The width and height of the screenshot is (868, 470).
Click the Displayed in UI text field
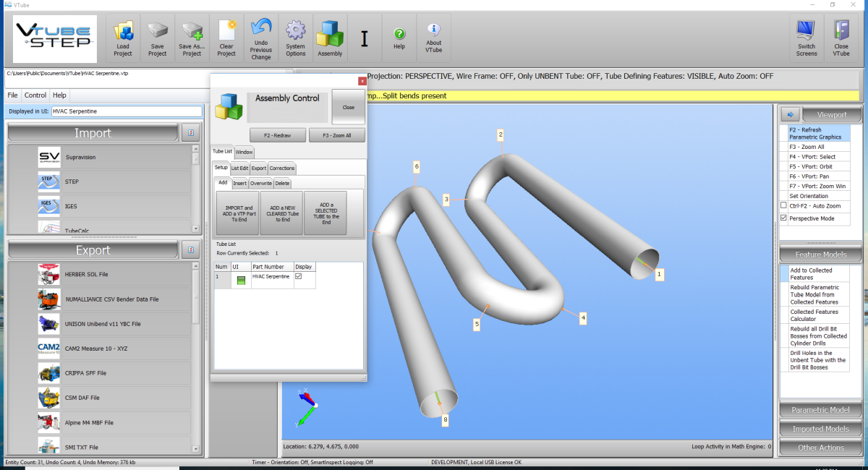[127, 111]
